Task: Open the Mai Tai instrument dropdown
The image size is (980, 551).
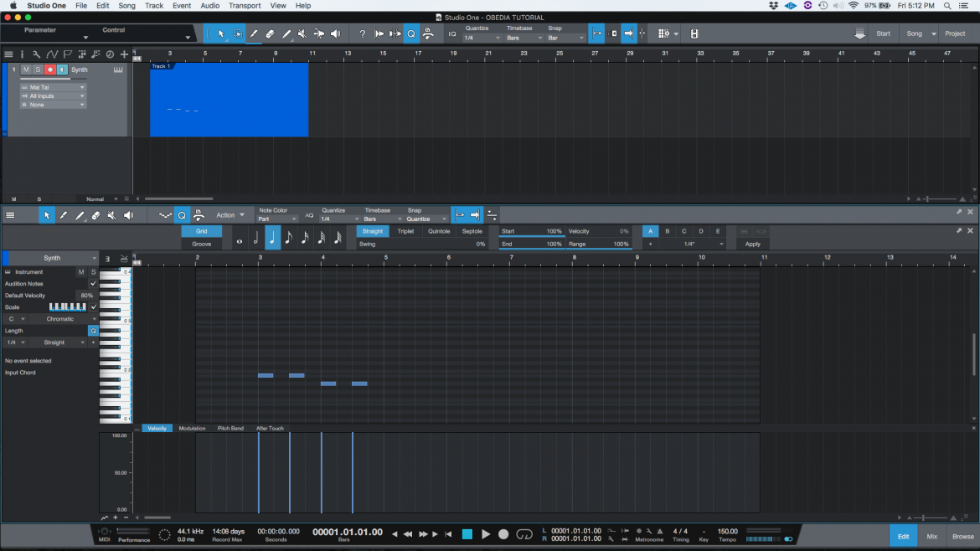Action: [x=53, y=87]
